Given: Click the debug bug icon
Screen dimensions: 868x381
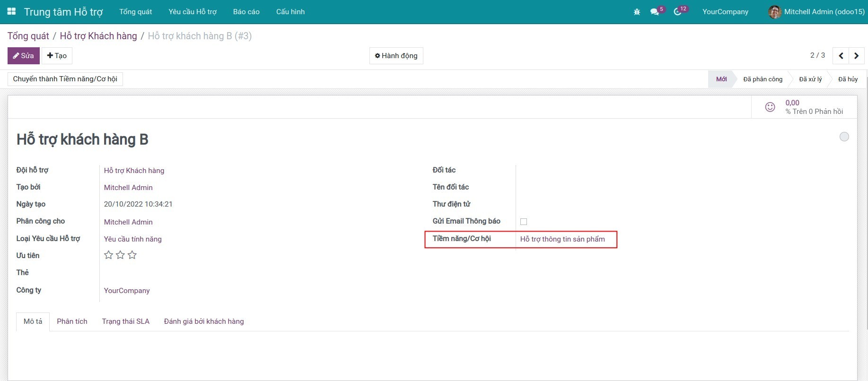Looking at the screenshot, I should [x=637, y=12].
